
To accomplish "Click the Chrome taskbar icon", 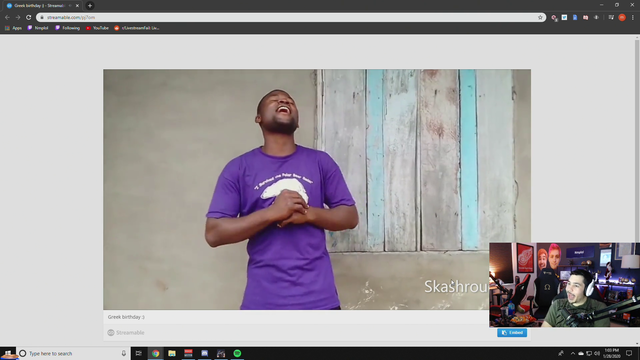I will [156, 353].
